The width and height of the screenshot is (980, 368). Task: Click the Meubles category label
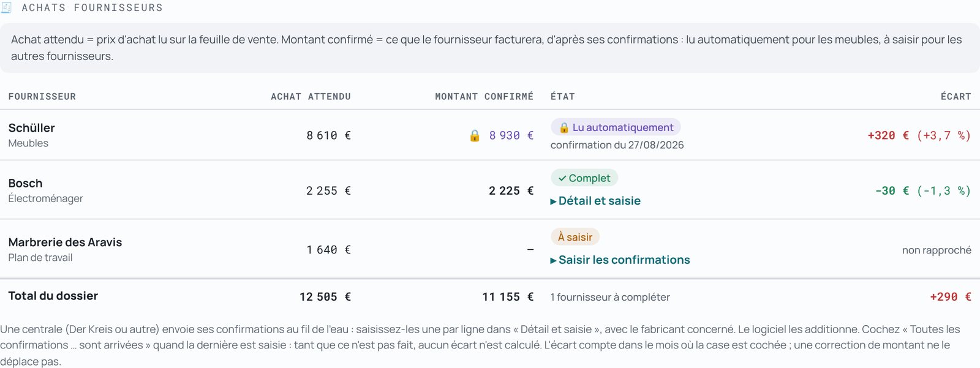(x=28, y=143)
